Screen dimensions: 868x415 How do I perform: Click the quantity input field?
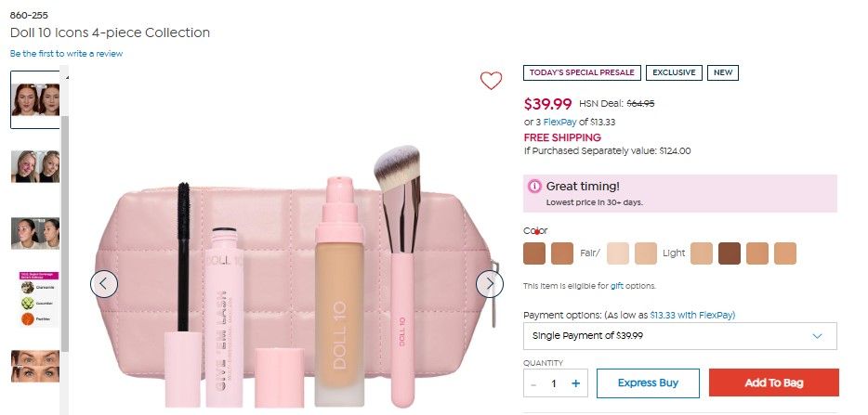click(554, 383)
